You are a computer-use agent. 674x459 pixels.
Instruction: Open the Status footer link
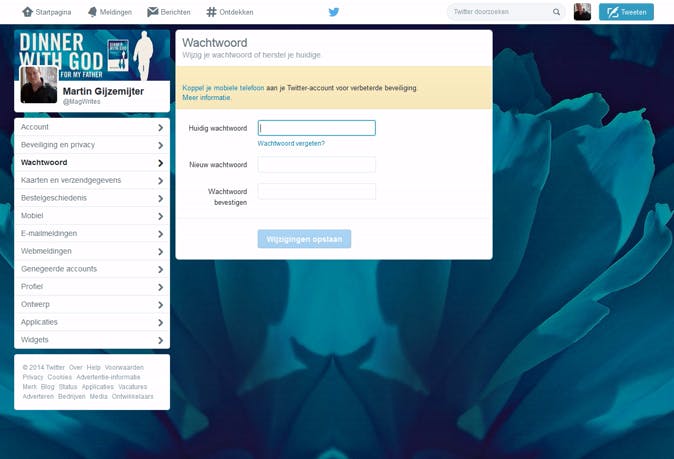(x=68, y=387)
